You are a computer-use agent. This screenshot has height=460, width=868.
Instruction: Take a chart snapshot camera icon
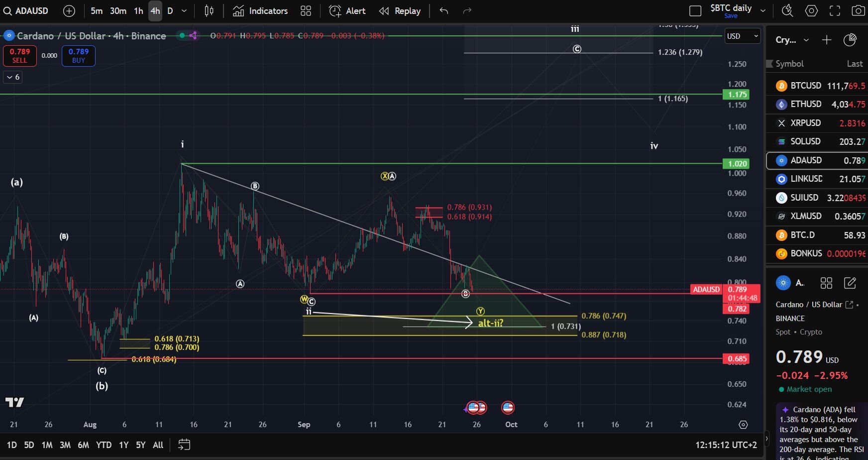pos(858,10)
